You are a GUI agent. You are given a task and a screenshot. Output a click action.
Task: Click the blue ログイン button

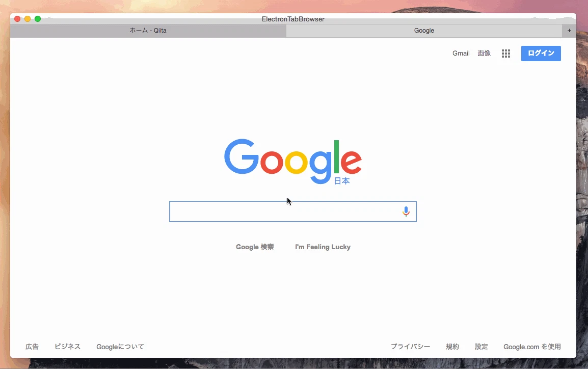click(x=541, y=53)
